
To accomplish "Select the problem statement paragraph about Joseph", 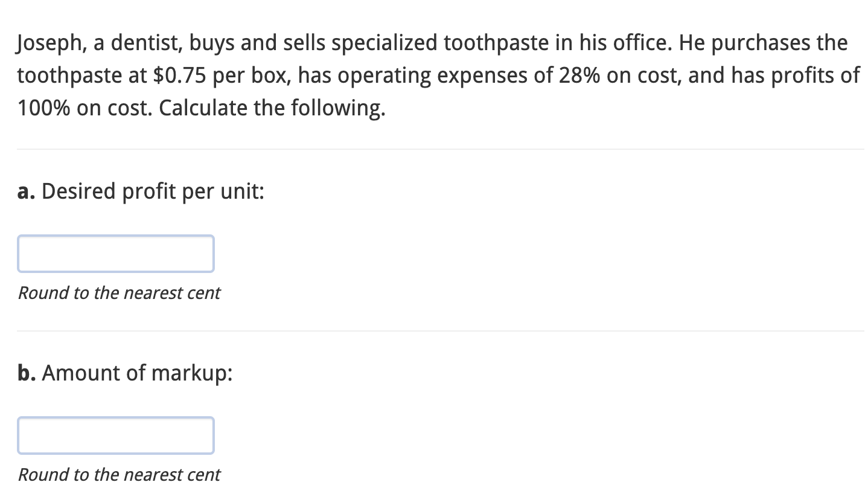I will point(423,75).
